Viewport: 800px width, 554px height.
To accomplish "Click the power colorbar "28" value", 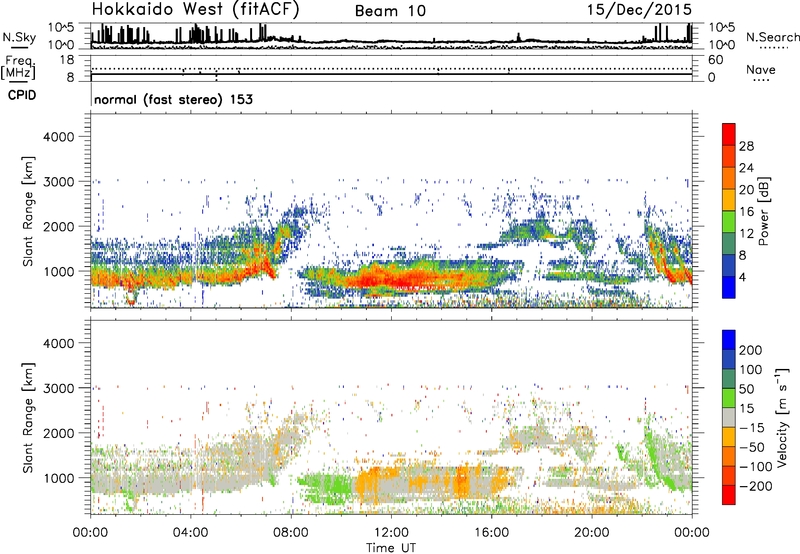I will 746,146.
